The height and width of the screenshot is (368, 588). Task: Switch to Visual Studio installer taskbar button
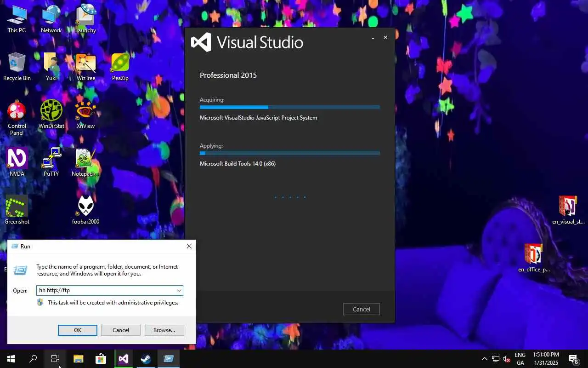coord(123,359)
